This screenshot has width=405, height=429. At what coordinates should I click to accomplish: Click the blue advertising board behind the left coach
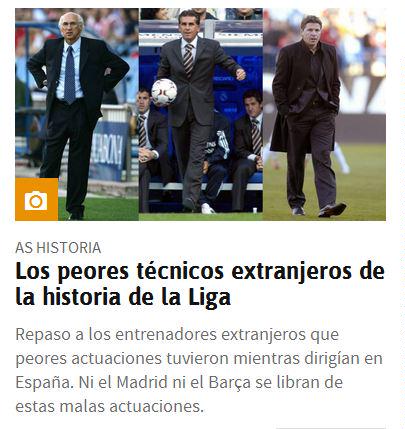109,152
